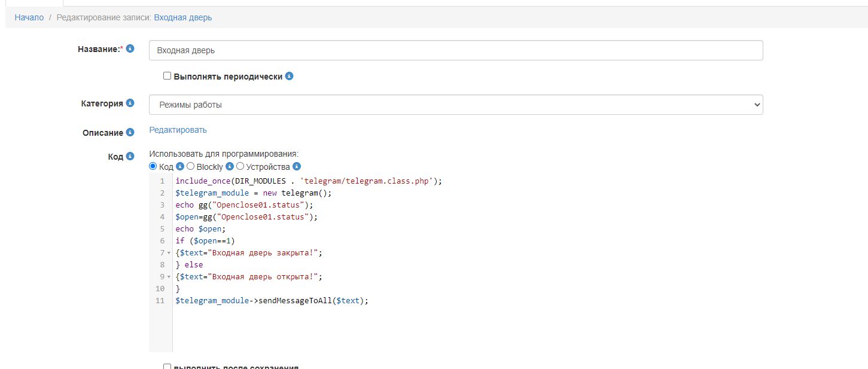Screen dimensions: 868x369
Task: Focus the Название text field
Action: tap(455, 51)
